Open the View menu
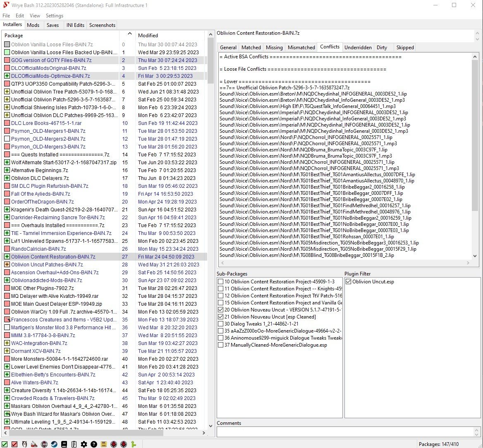The width and height of the screenshot is (483, 448). [x=35, y=16]
